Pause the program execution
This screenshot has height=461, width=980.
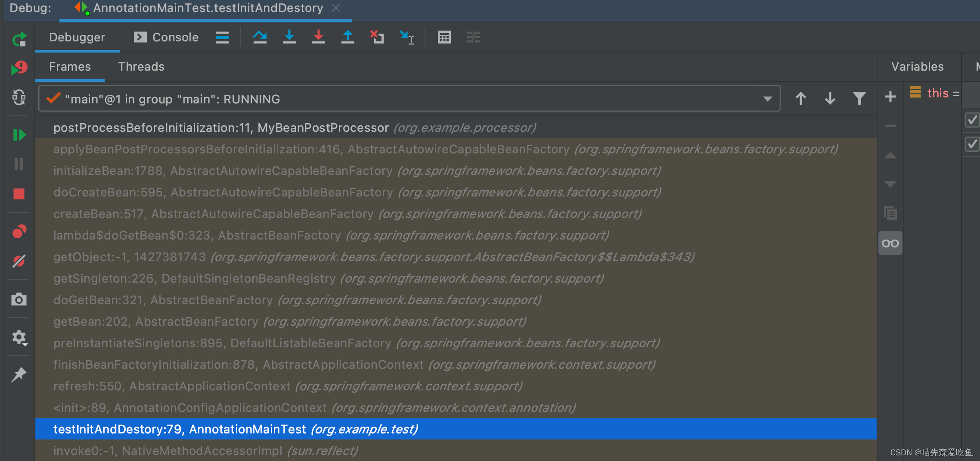point(19,164)
